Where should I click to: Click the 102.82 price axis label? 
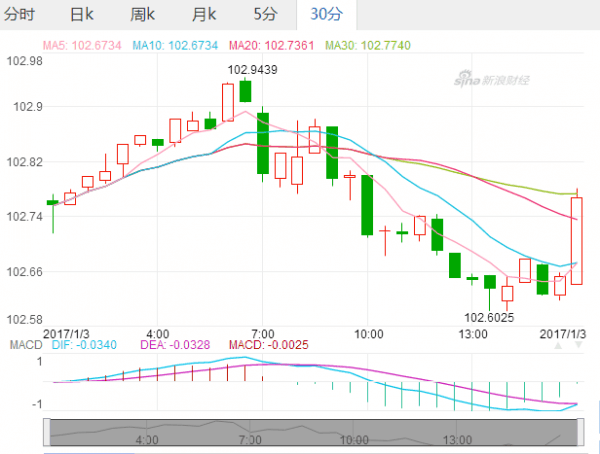(25, 162)
